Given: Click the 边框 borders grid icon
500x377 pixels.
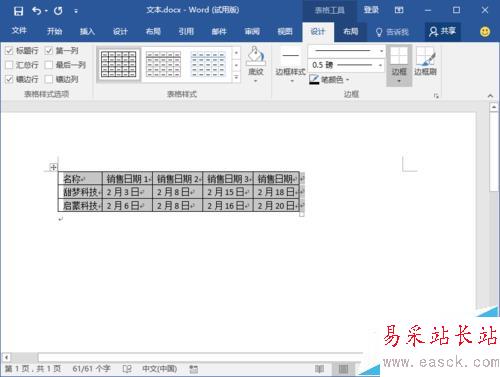Looking at the screenshot, I should click(x=399, y=55).
